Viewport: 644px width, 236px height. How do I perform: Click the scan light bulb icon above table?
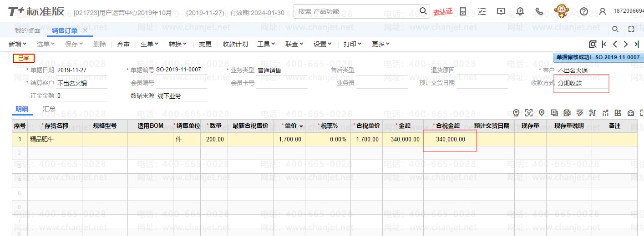tap(529, 113)
